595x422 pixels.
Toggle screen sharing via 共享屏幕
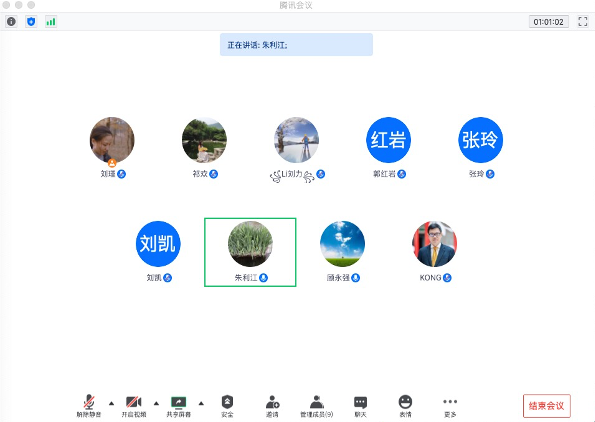click(178, 406)
